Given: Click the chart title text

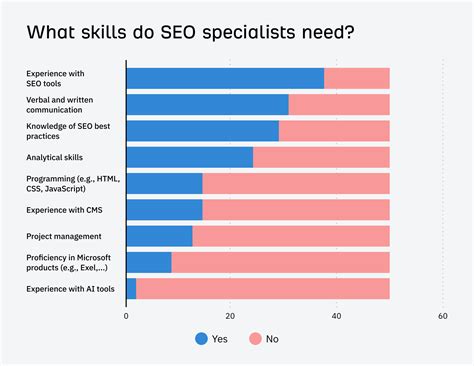Looking at the screenshot, I should [190, 33].
